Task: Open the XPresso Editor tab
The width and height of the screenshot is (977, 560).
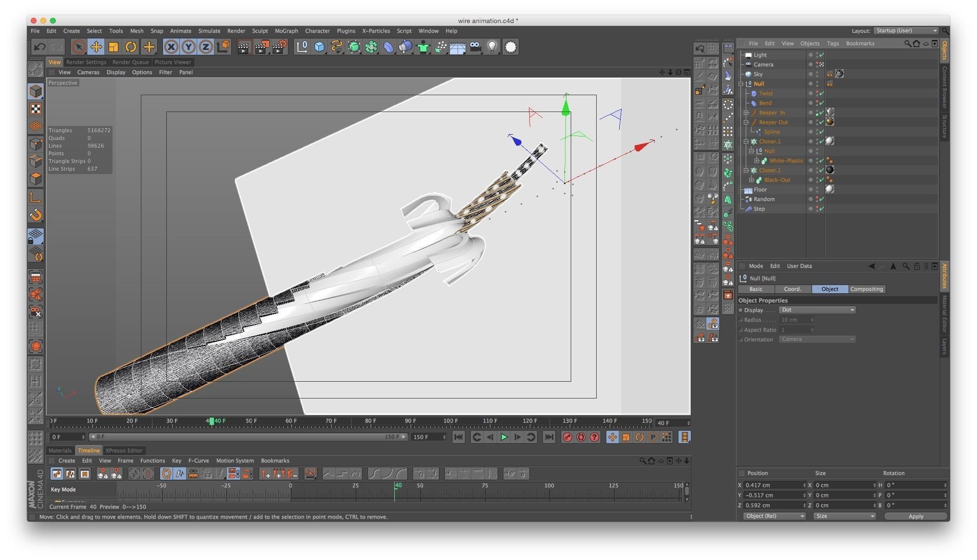Action: (124, 450)
